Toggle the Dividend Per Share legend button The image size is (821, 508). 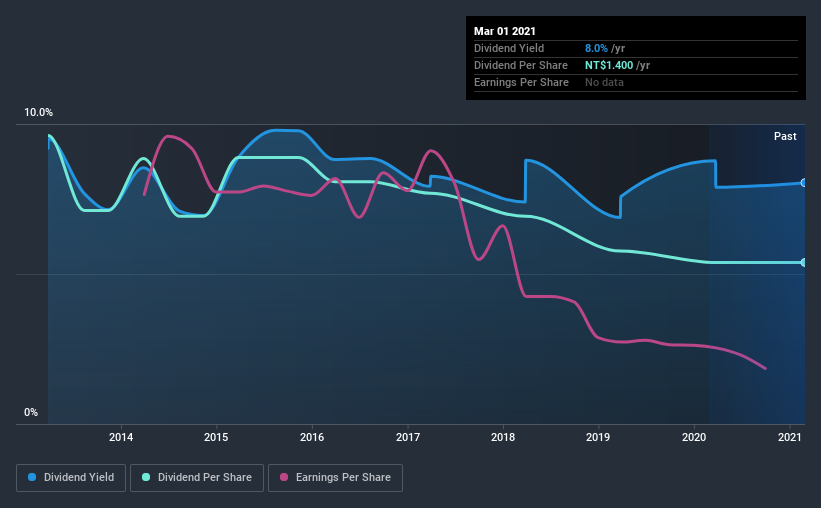coord(197,478)
